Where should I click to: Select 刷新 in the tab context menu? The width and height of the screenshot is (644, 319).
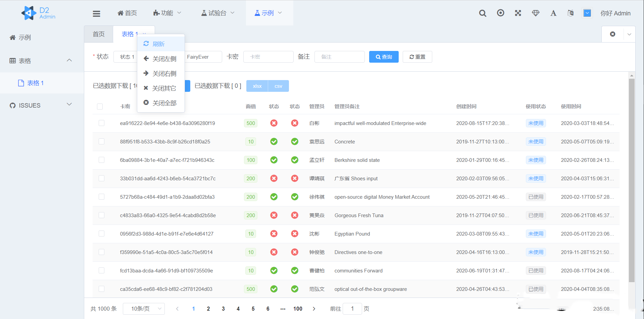(x=161, y=44)
